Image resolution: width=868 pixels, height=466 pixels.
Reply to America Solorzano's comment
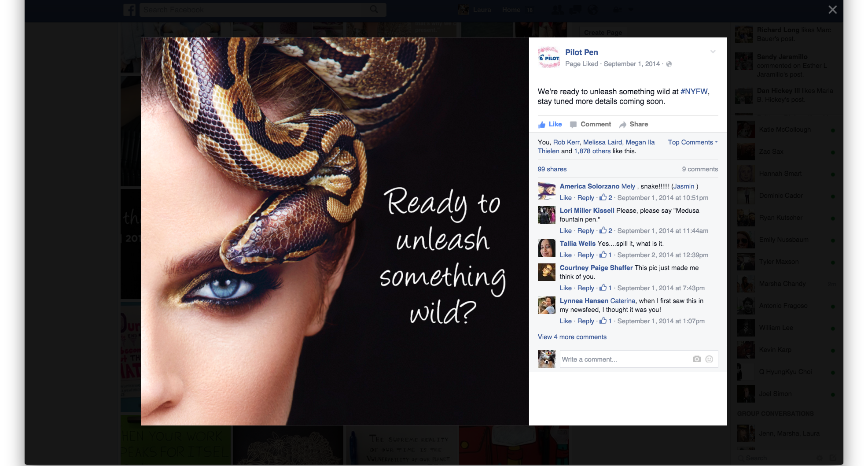point(585,198)
